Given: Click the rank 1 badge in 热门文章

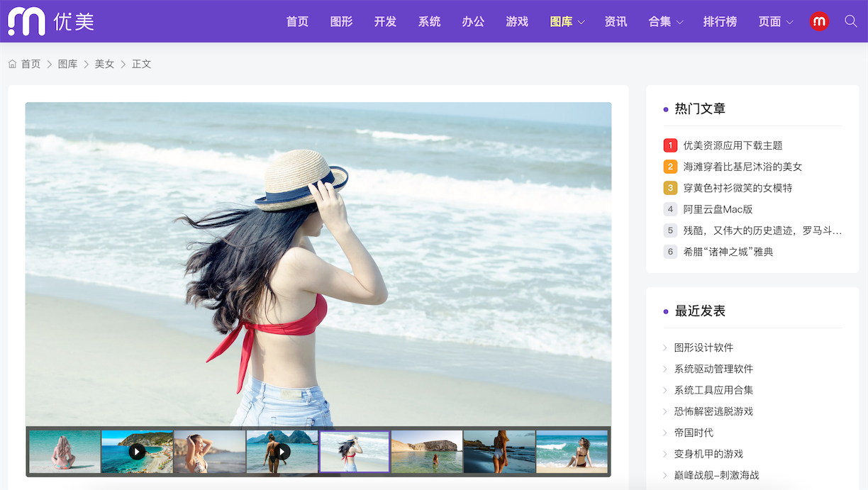Looking at the screenshot, I should 670,145.
